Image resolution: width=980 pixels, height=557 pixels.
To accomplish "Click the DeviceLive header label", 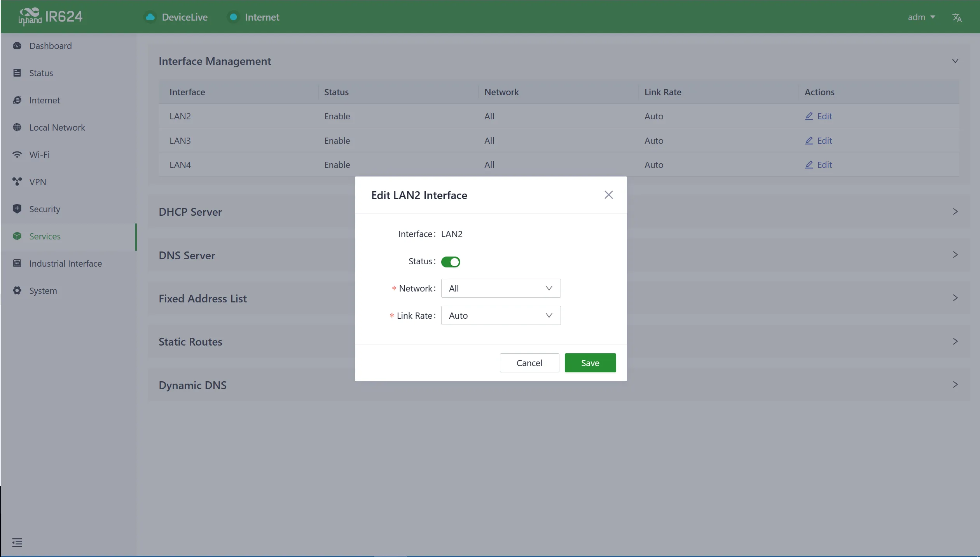I will 185,17.
